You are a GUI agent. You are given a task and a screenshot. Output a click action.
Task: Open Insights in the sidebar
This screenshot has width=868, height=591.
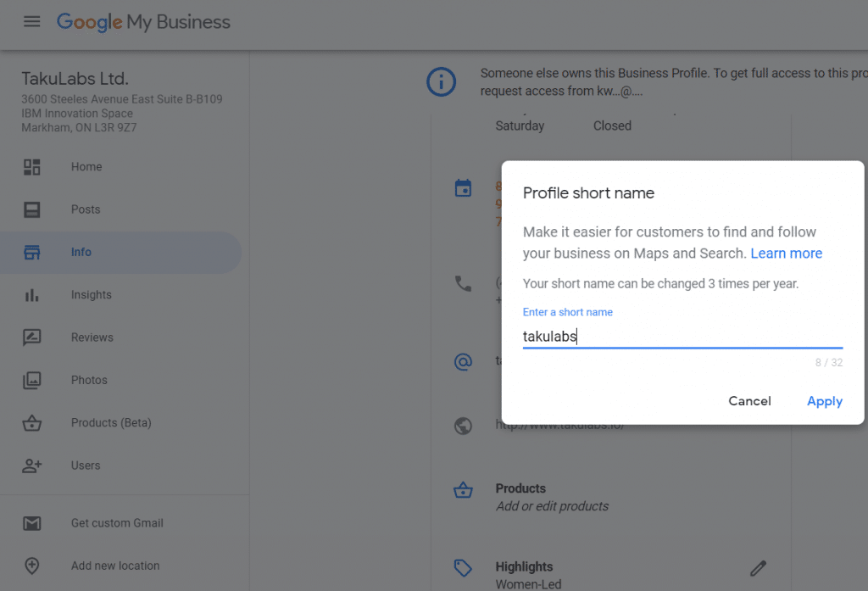pyautogui.click(x=92, y=295)
